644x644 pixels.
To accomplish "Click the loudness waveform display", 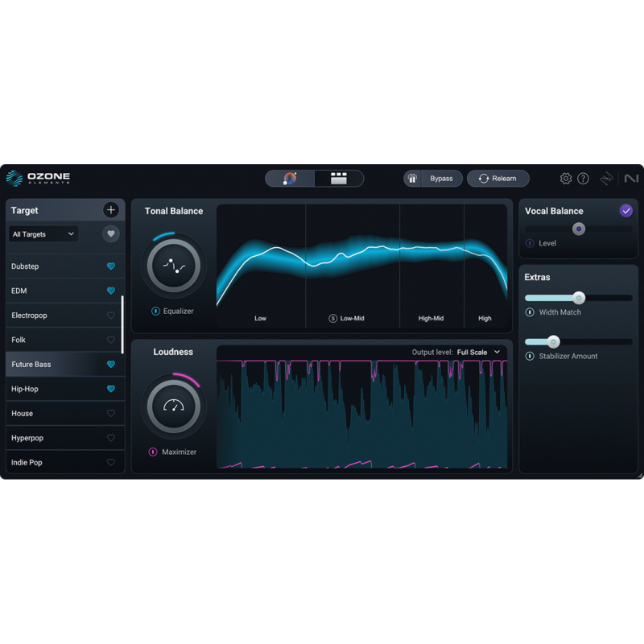I will [x=361, y=414].
